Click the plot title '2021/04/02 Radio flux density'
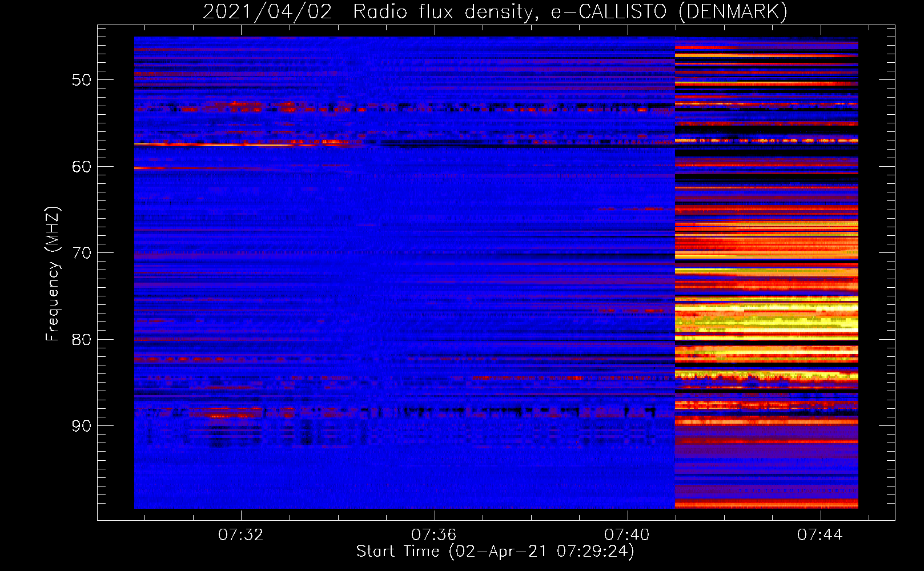 [495, 12]
